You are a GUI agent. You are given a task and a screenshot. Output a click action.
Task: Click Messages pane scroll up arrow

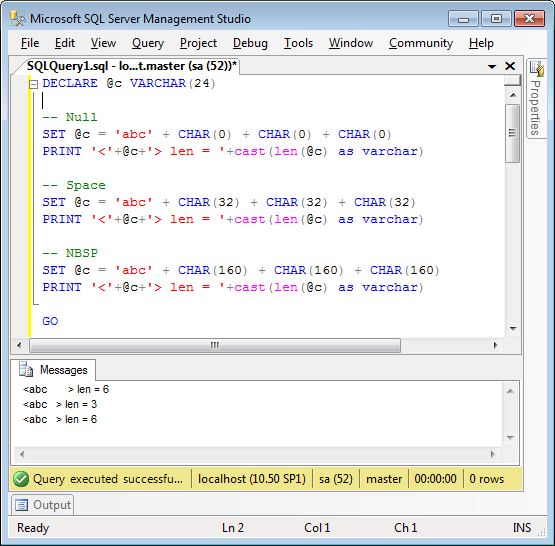coord(510,391)
